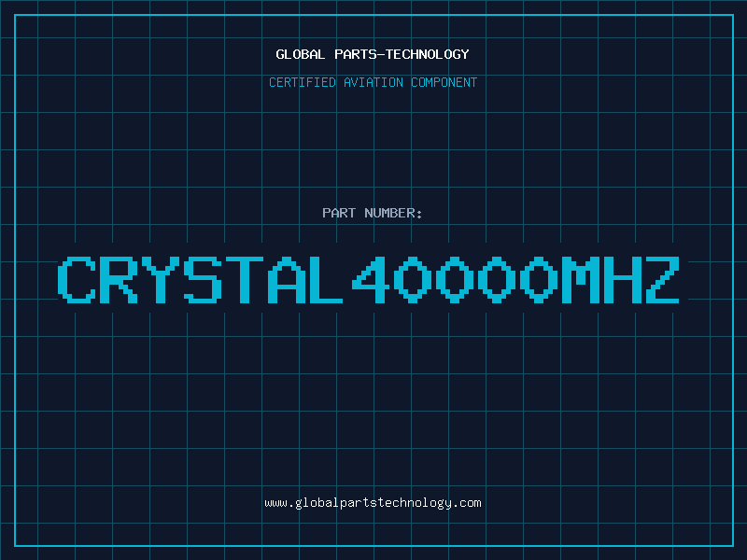The height and width of the screenshot is (560, 747).
Task: Click the .com ending of the website URL
Action: point(467,503)
